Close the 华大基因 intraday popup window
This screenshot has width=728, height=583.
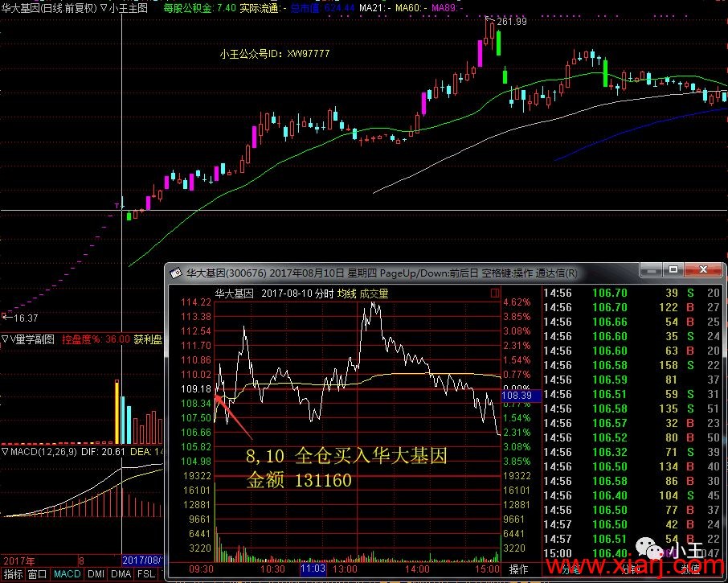tap(703, 270)
